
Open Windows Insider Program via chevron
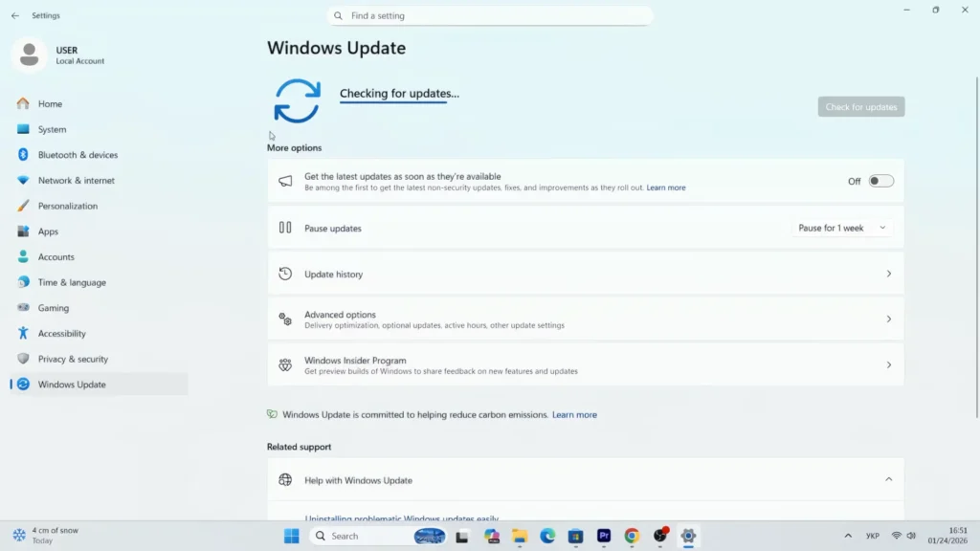[x=888, y=364]
